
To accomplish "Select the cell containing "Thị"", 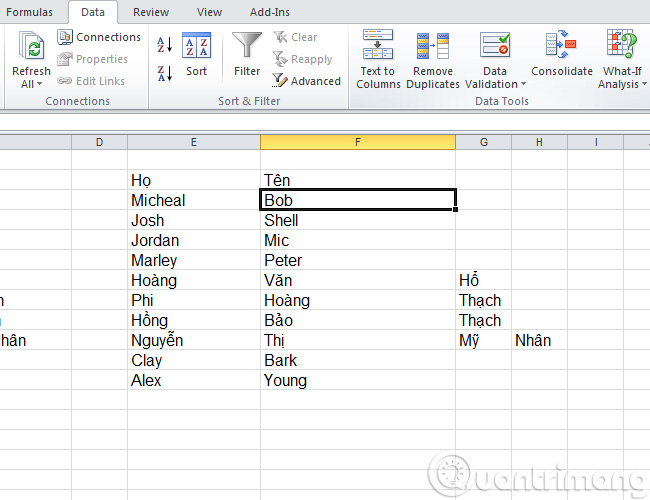I will coord(358,340).
